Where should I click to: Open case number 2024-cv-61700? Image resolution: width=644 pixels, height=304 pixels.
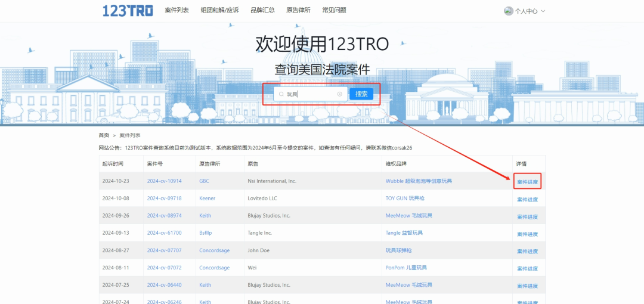click(164, 233)
